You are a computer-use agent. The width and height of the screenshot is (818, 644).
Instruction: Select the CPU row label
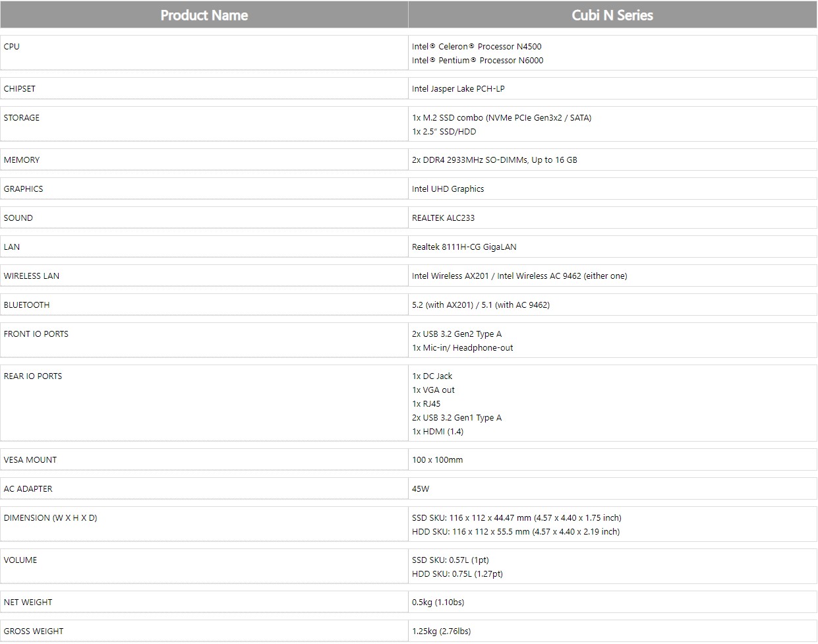(12, 47)
